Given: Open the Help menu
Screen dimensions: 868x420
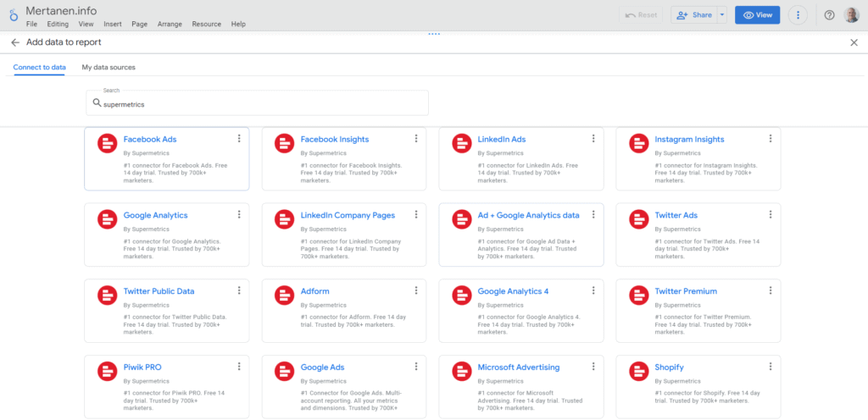Looking at the screenshot, I should tap(238, 25).
